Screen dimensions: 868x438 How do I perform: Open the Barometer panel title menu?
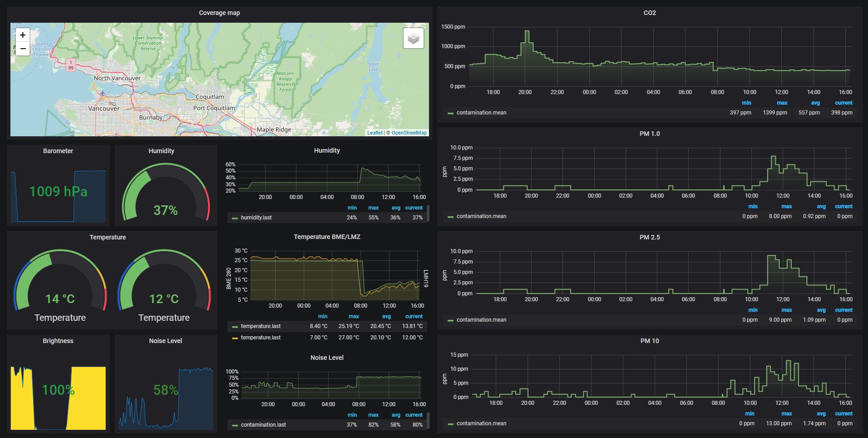[58, 151]
